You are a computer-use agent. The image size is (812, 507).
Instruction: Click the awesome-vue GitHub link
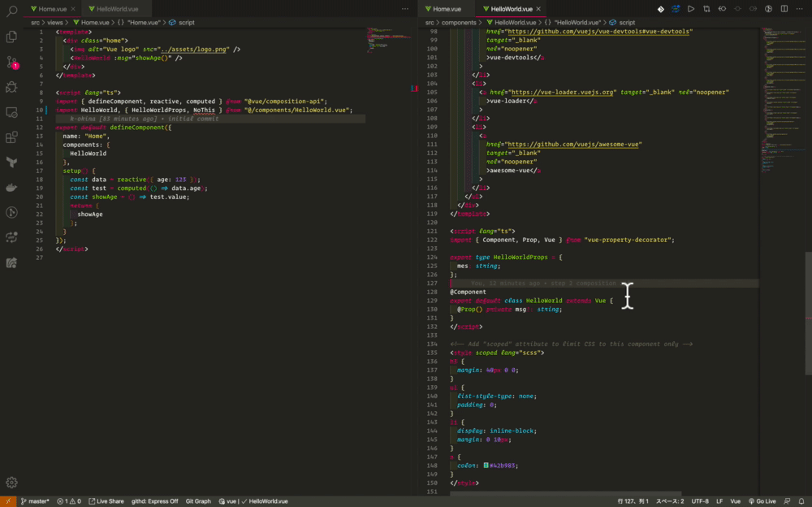(573, 145)
